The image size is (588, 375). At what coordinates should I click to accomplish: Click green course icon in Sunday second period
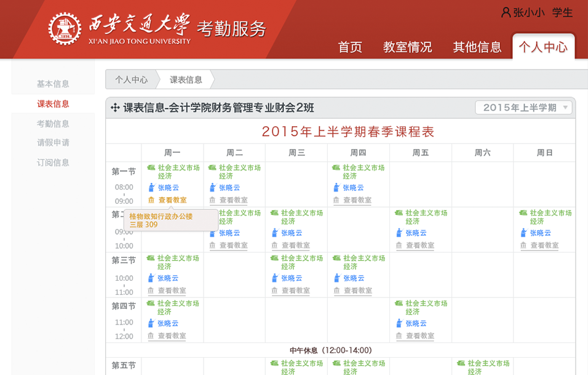pos(523,213)
